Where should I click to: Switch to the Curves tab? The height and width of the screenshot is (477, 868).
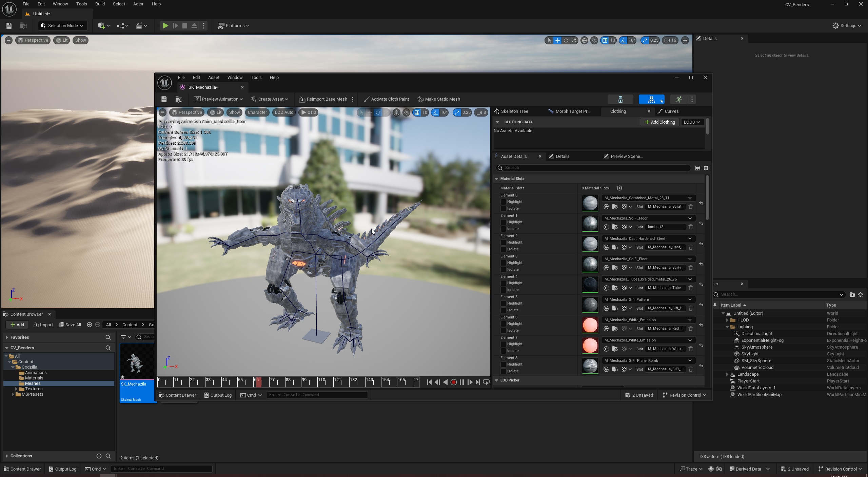[671, 111]
